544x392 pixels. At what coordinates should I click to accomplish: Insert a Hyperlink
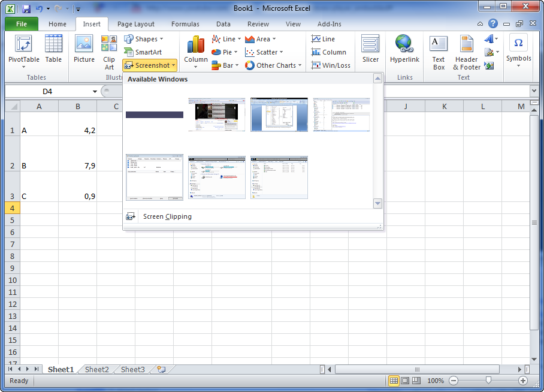point(404,49)
